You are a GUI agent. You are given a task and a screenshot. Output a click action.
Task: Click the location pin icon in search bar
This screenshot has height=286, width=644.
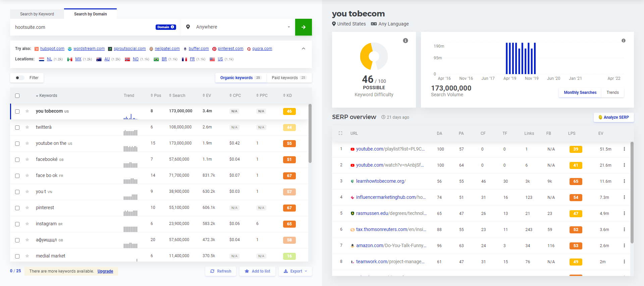point(188,27)
